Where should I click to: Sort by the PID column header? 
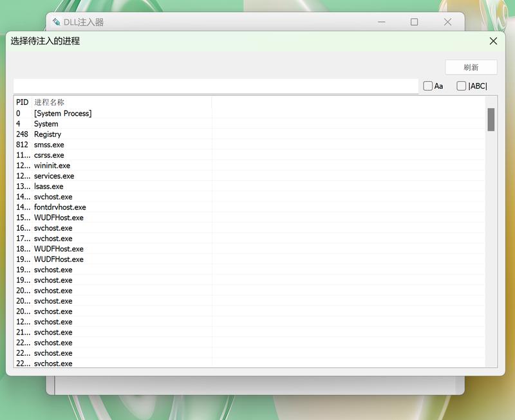23,102
